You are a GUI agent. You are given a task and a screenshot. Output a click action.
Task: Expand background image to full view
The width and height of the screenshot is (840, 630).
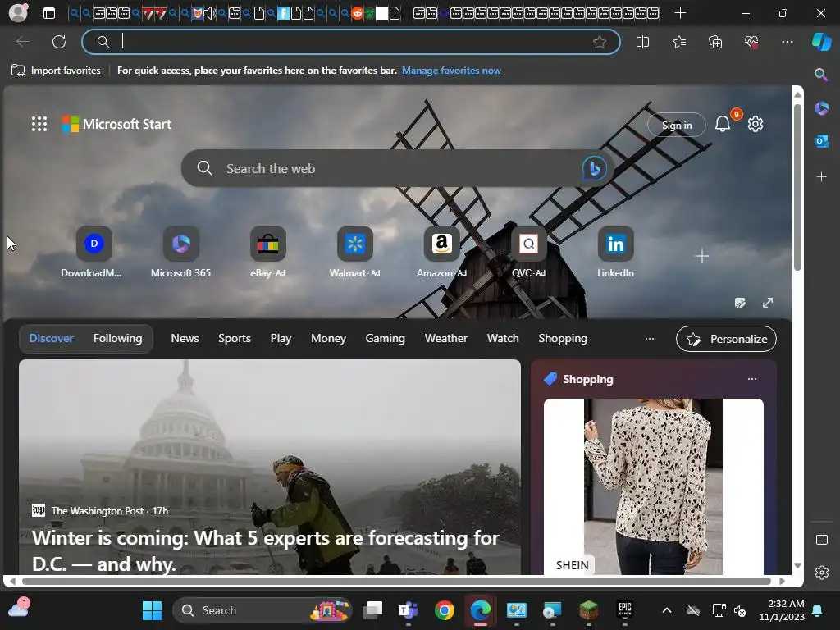pyautogui.click(x=768, y=303)
